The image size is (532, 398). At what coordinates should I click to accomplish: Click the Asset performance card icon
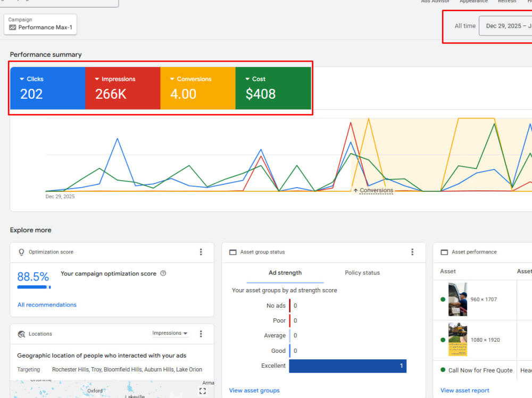tap(444, 252)
